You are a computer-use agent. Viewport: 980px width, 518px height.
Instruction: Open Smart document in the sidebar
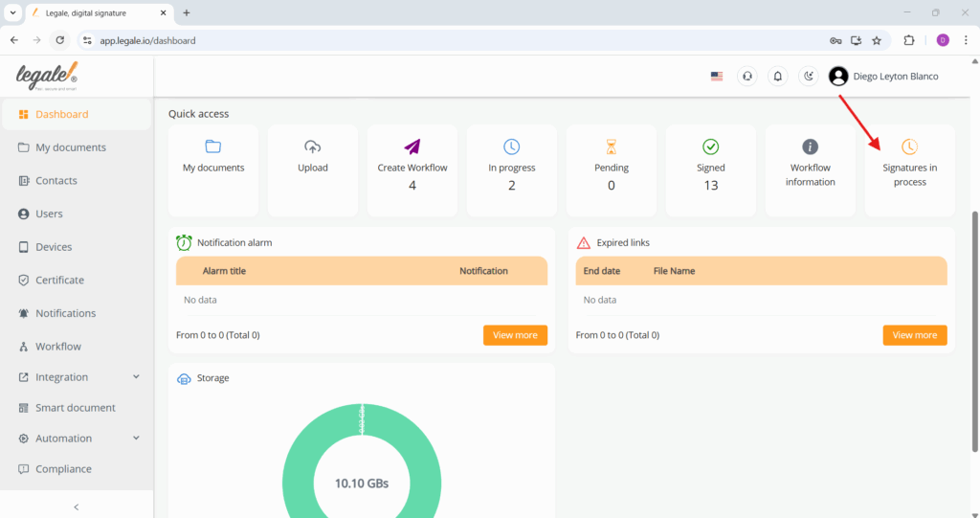pos(77,407)
